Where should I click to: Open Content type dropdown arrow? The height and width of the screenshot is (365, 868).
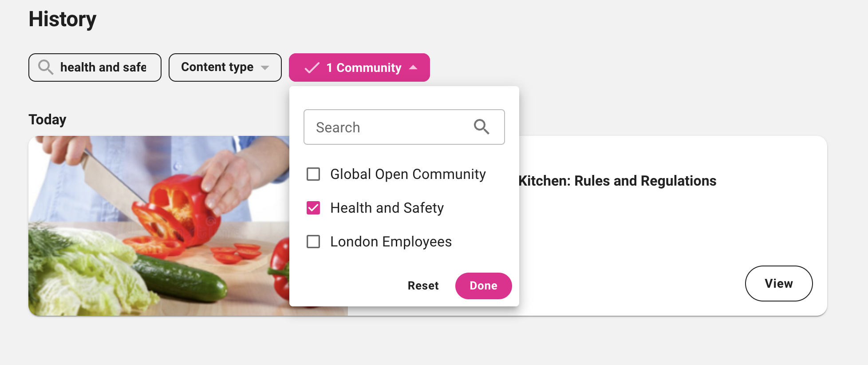pos(265,67)
